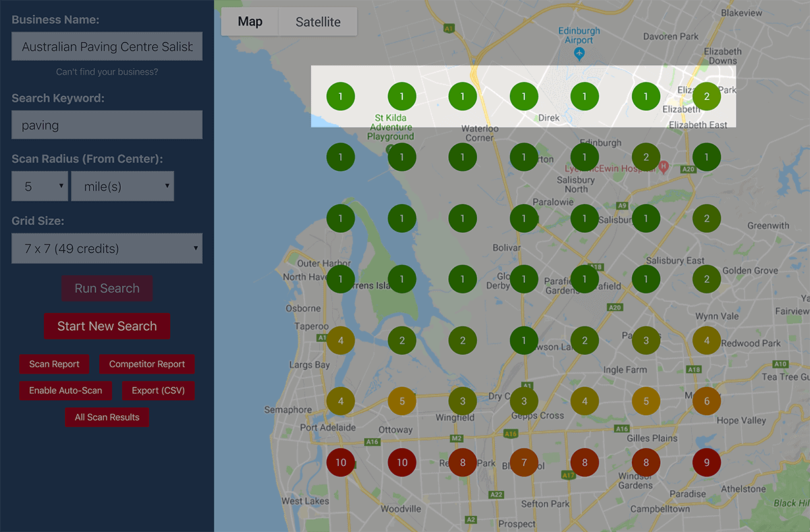Select the green 2 pin near Elizabeth Park
810x532 pixels.
(706, 96)
